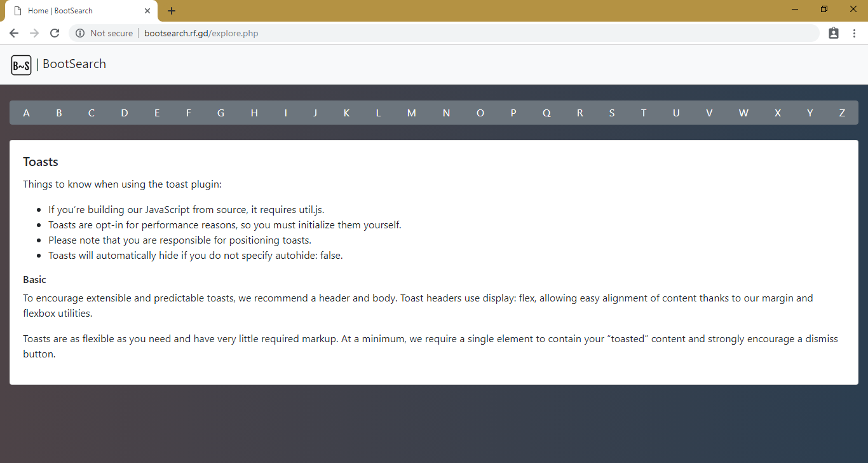868x463 pixels.
Task: Click the address bar URL bootsearch.rf.gd/explore.php
Action: (201, 33)
